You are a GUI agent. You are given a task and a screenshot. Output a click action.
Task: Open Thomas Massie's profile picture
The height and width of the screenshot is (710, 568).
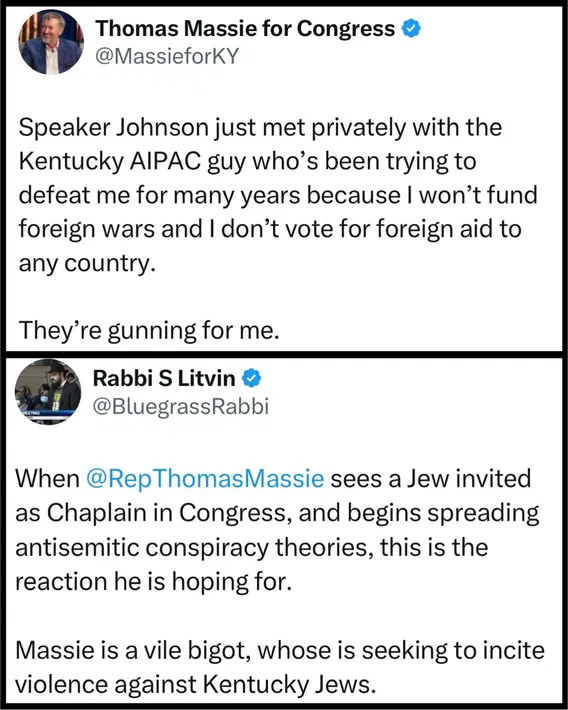tap(51, 42)
